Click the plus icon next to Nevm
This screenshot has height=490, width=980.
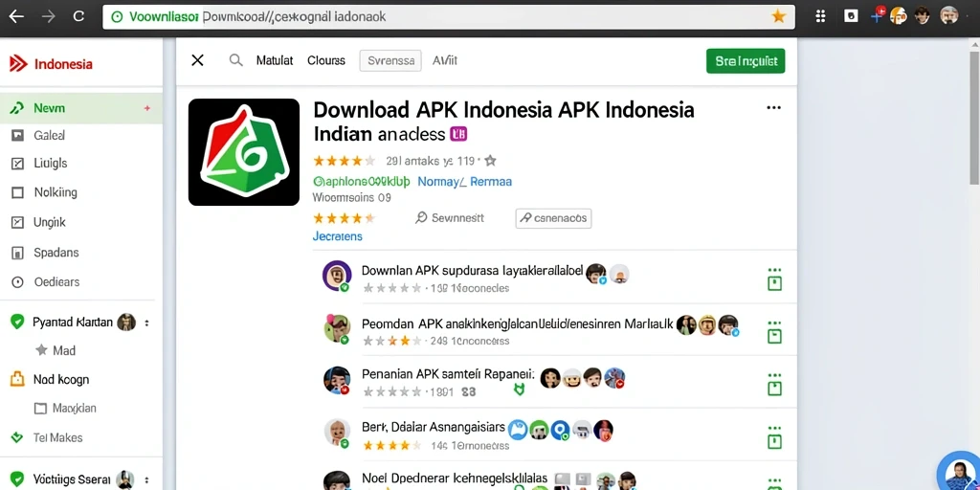click(146, 108)
